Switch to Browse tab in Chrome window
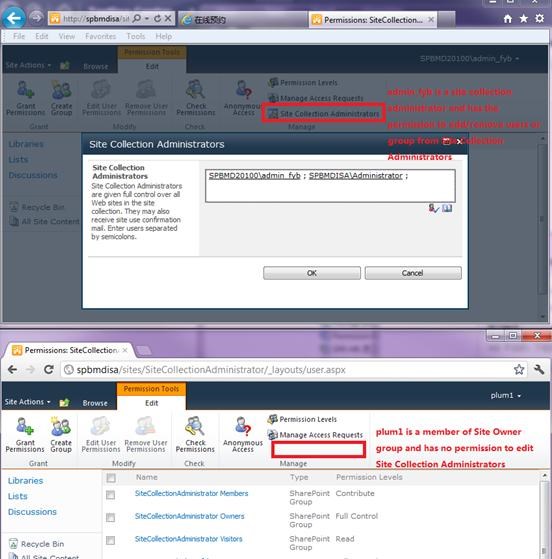Screen dimensions: 552x559 click(95, 403)
